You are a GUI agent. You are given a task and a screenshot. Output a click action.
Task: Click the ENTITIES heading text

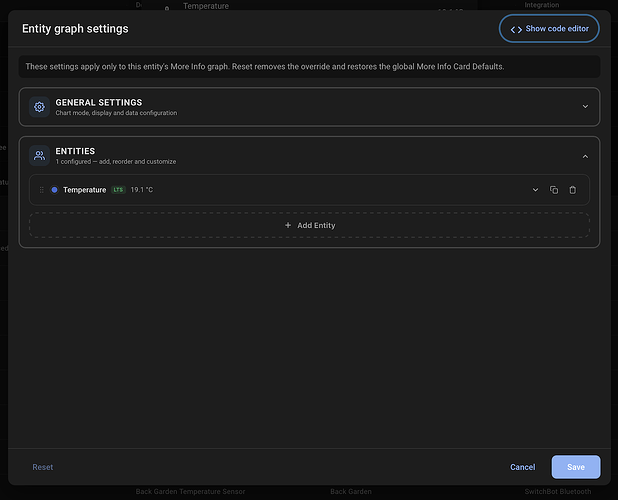click(75, 151)
